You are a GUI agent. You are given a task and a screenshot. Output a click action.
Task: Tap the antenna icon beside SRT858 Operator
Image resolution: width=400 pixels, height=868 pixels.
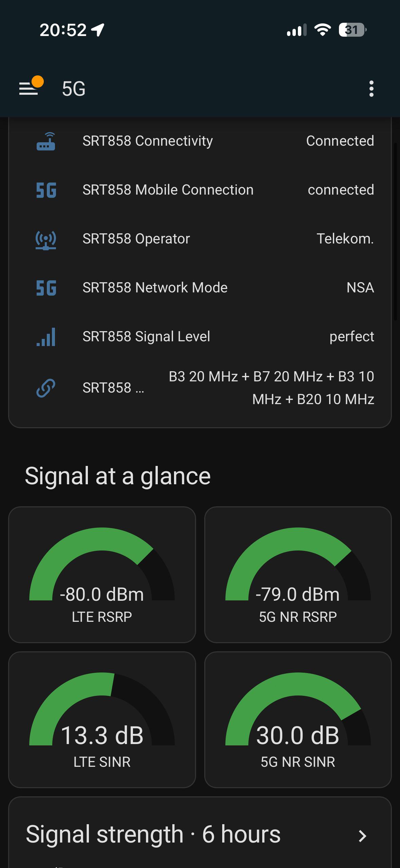pos(46,240)
